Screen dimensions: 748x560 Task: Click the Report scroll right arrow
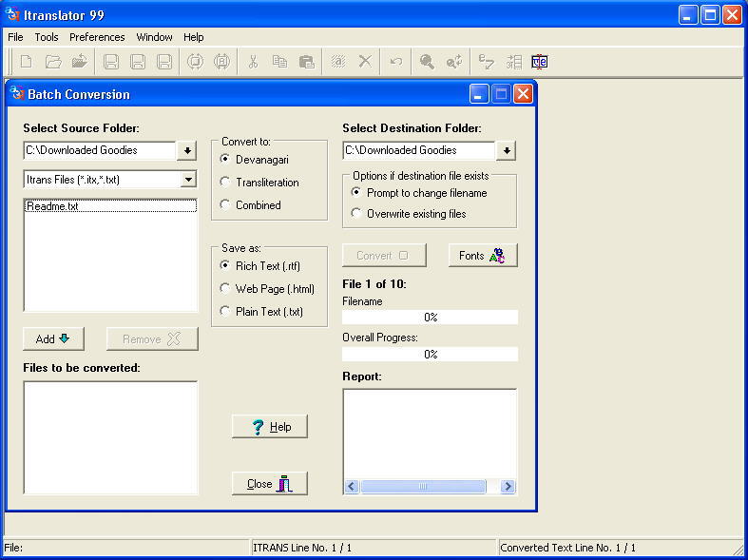508,487
